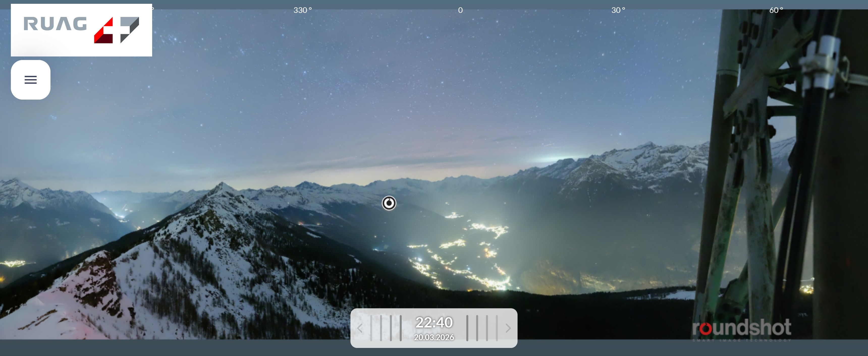Click the second tick right of the time
The image size is (868, 356).
[477, 328]
